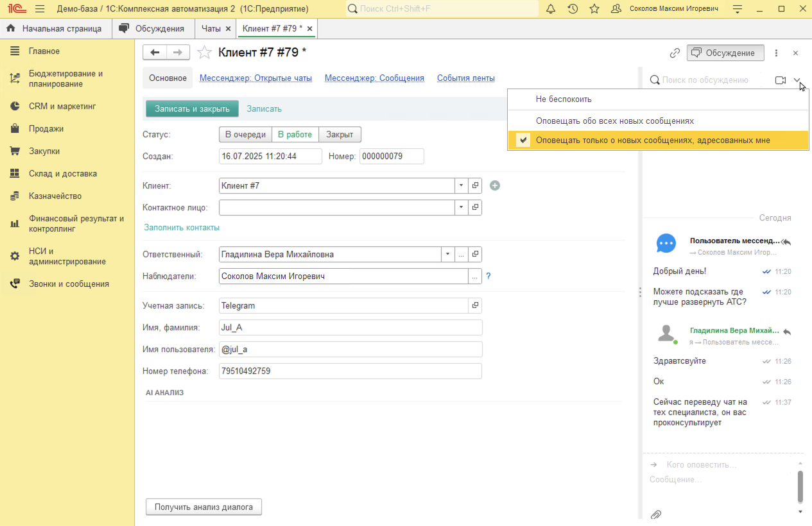
Task: Navigate forward with right arrow button
Action: click(x=178, y=53)
